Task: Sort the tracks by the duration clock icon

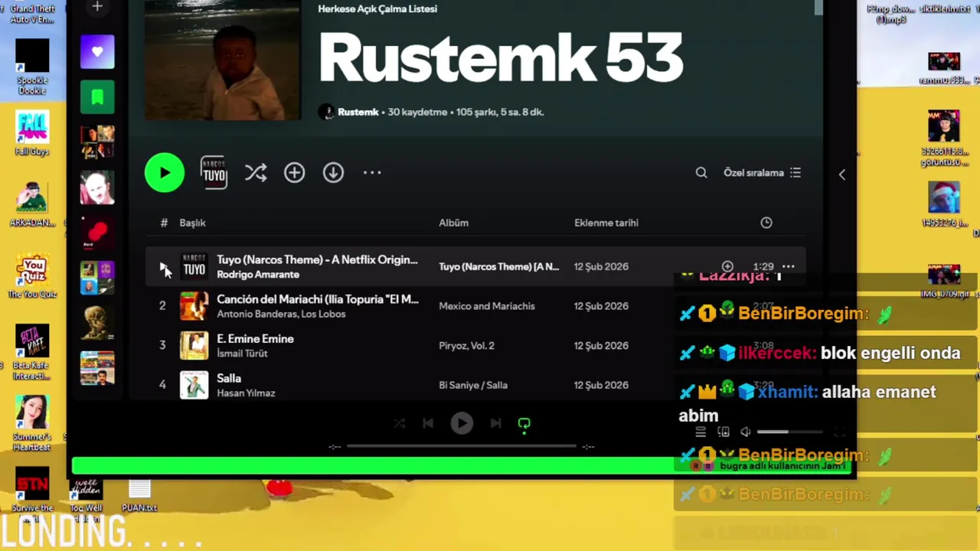Action: (766, 223)
